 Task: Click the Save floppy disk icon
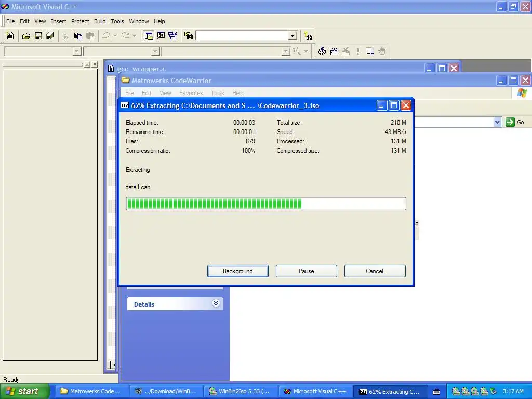[38, 36]
